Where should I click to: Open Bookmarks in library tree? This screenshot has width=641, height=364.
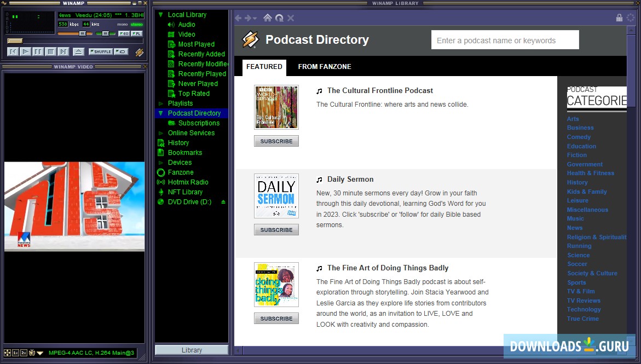pyautogui.click(x=185, y=153)
